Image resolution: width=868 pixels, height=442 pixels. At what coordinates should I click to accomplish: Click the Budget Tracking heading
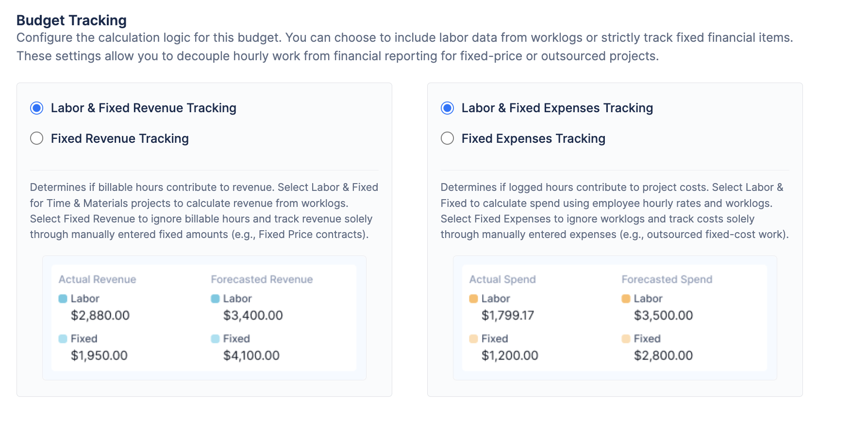click(x=71, y=20)
